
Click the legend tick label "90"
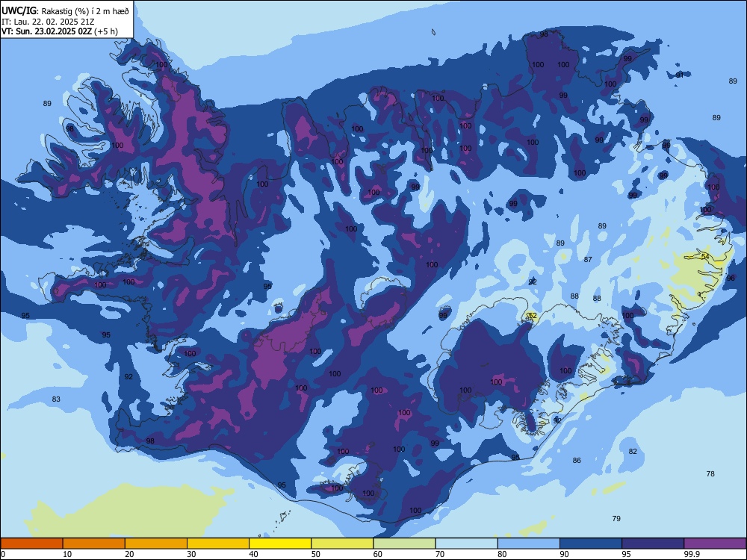click(565, 554)
